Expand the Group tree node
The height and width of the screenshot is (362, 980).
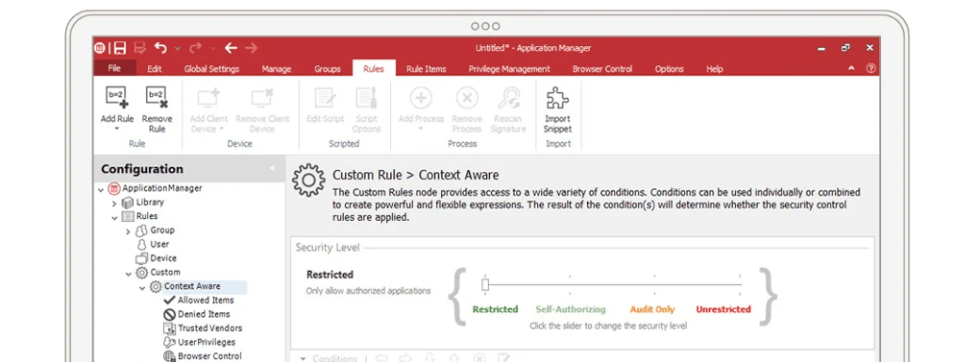click(x=128, y=230)
